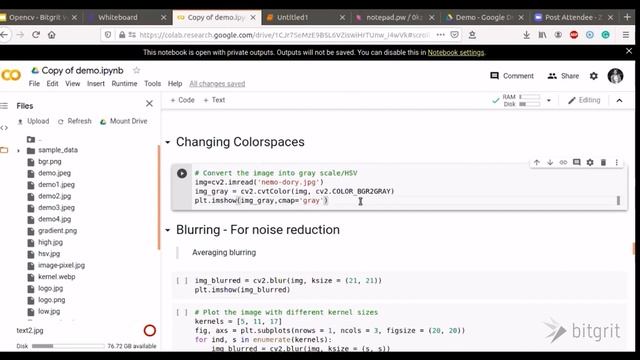Upload a file to the session

(33, 121)
